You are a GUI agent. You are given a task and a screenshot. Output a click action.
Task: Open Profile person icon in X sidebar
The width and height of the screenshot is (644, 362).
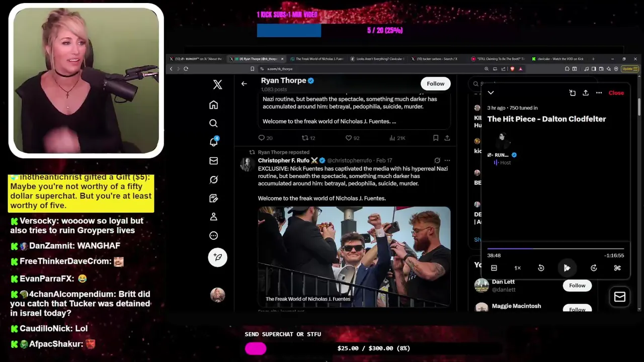[x=214, y=217]
